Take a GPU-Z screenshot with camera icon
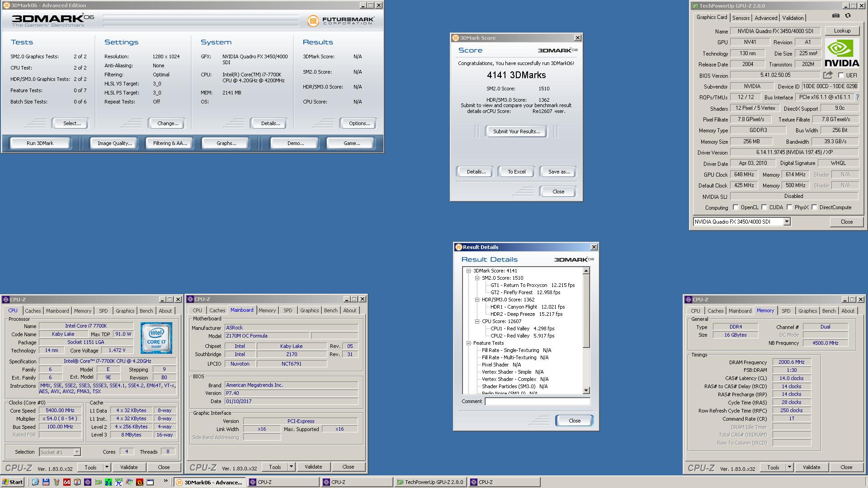868x488 pixels. click(836, 16)
